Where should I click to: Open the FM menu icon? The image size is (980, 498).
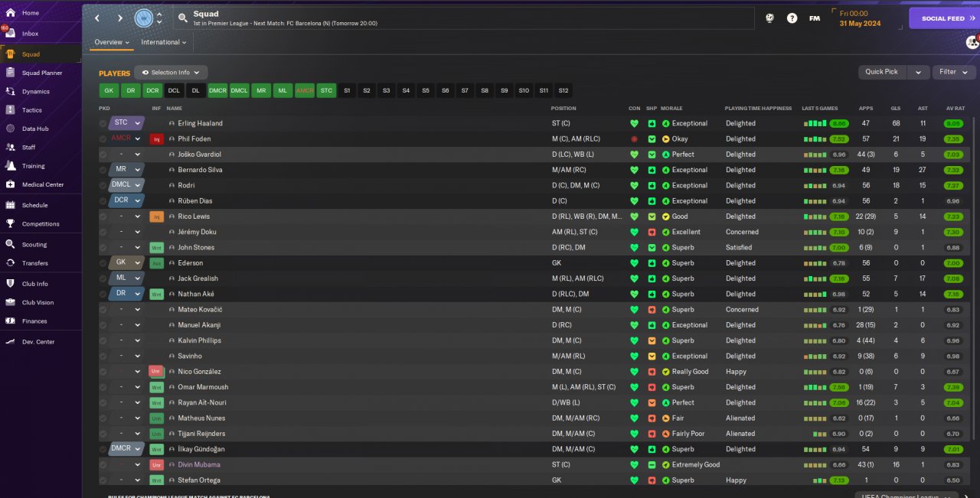pyautogui.click(x=815, y=18)
